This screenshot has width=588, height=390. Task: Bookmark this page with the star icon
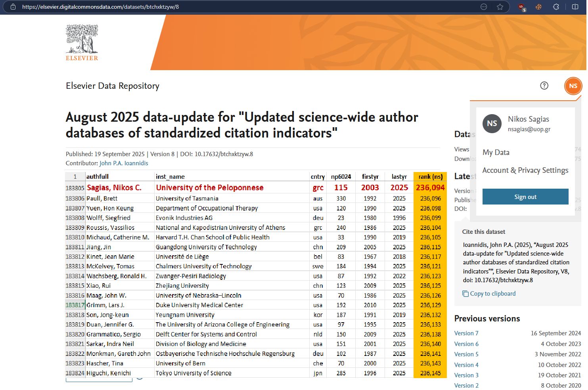tap(500, 7)
